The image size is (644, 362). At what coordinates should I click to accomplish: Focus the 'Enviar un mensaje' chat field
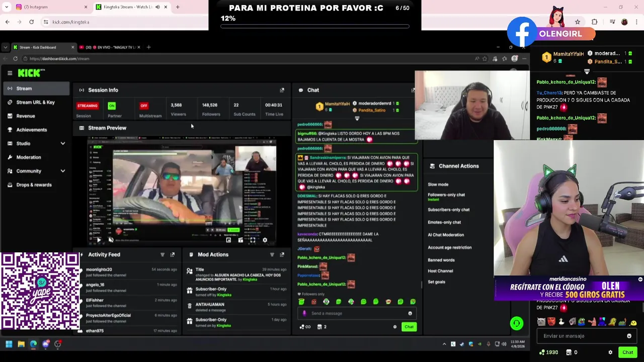(x=586, y=336)
